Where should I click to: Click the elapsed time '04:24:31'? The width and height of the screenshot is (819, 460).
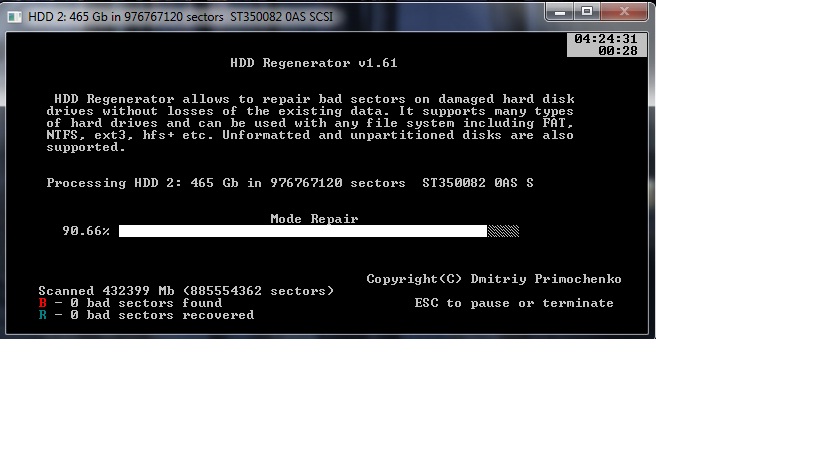pos(606,39)
